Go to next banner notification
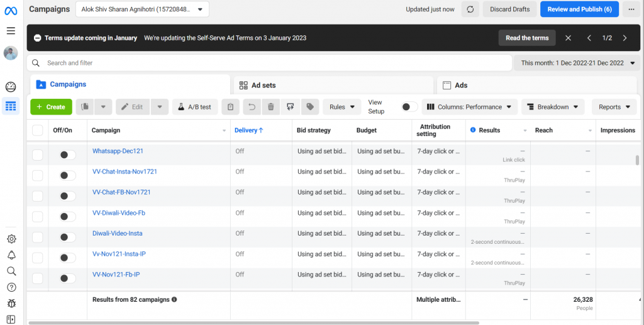 (625, 38)
